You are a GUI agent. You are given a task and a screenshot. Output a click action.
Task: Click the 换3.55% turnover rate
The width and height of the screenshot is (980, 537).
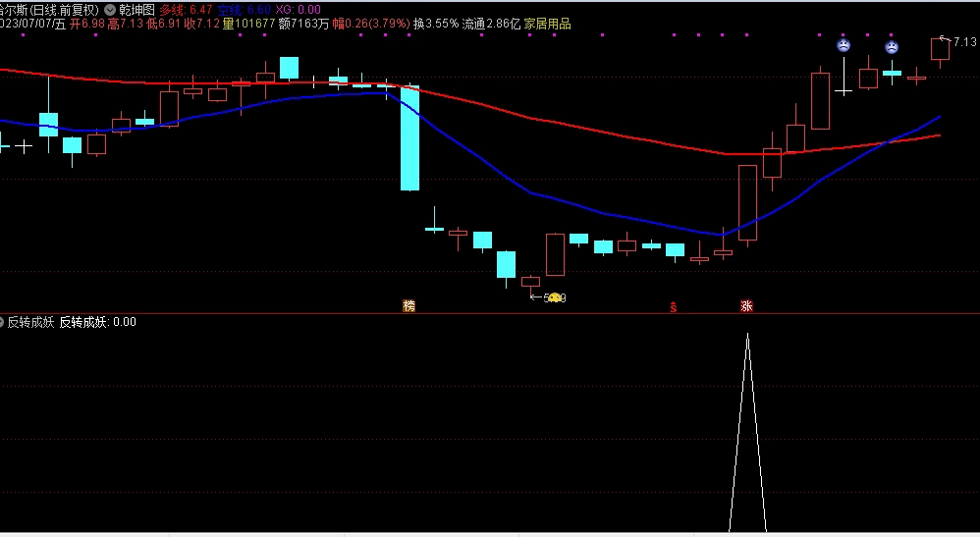click(436, 24)
